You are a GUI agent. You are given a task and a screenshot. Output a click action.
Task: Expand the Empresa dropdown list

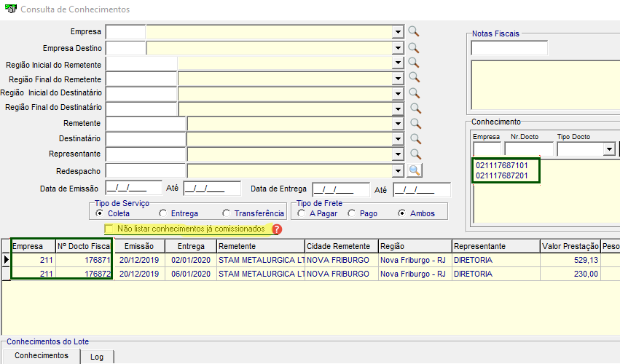point(398,32)
